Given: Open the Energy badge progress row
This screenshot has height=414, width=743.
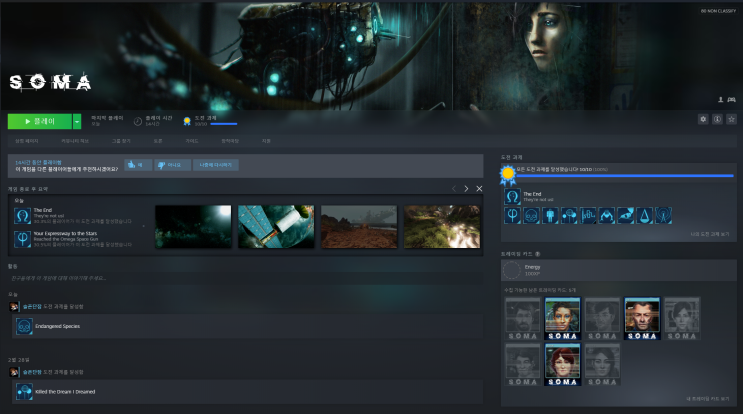Looking at the screenshot, I should (x=619, y=270).
